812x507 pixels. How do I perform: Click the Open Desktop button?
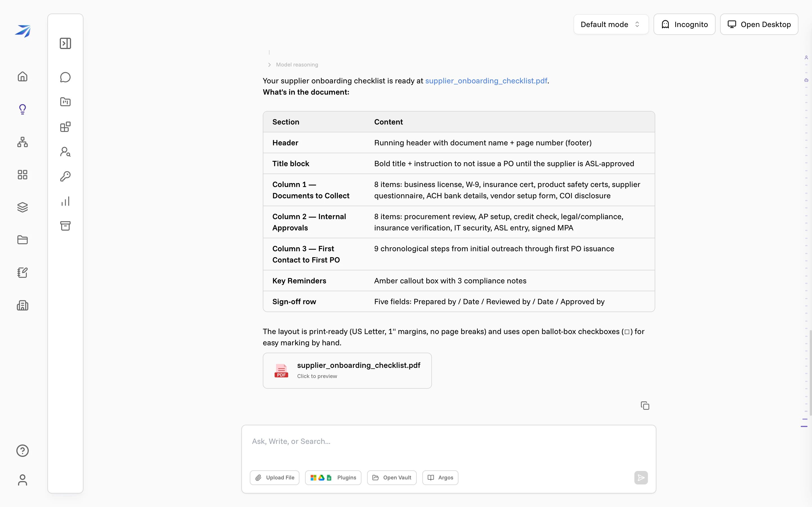[x=759, y=25]
